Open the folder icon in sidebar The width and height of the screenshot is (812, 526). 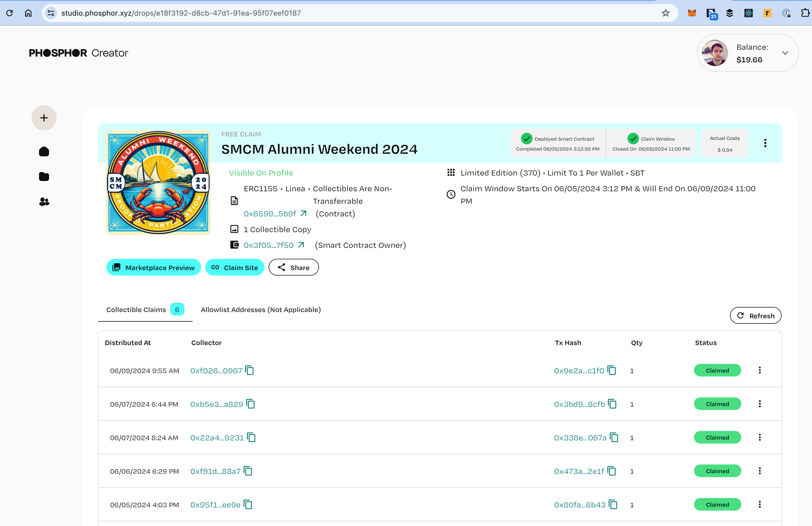click(x=44, y=177)
